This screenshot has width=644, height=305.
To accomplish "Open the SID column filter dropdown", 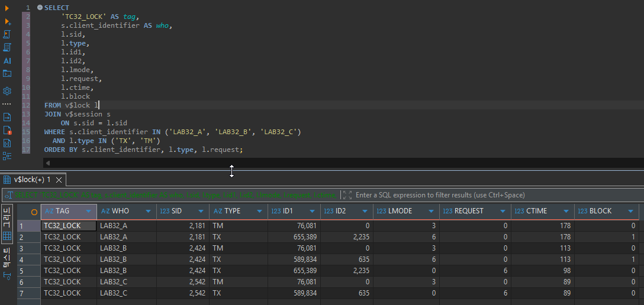I will (201, 212).
